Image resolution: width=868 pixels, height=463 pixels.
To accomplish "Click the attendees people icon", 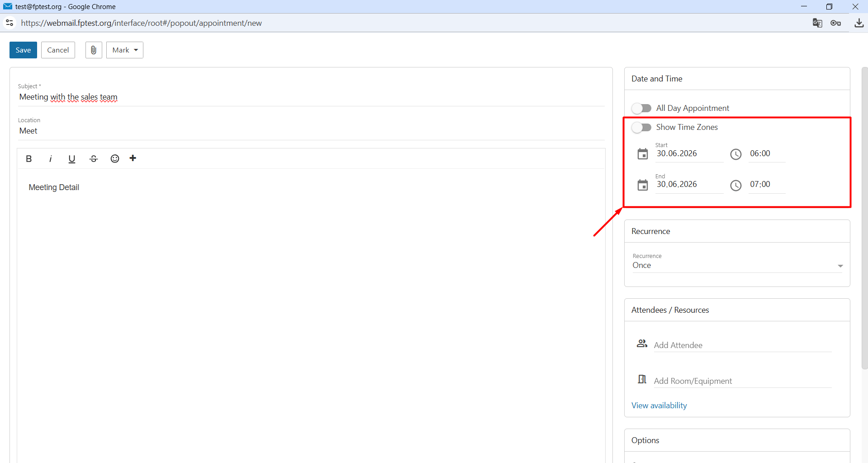I will click(642, 344).
